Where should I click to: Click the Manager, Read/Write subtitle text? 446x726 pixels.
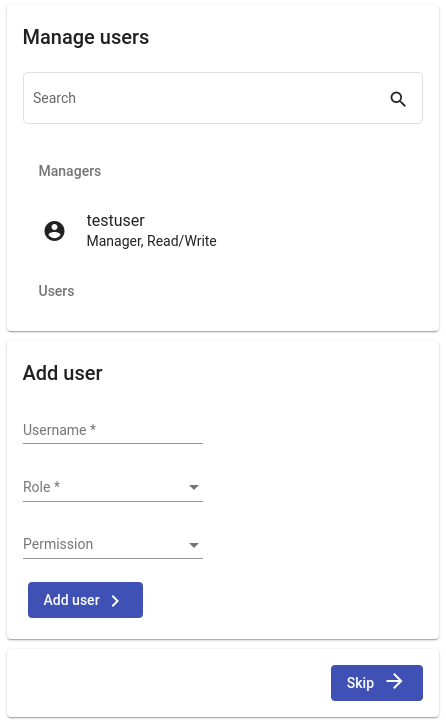pyautogui.click(x=151, y=241)
